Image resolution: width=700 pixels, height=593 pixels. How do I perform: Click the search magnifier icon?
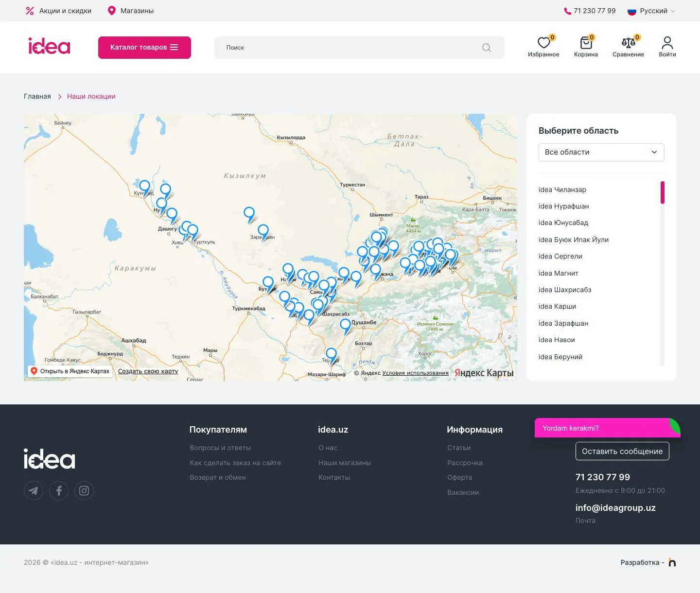click(x=486, y=48)
